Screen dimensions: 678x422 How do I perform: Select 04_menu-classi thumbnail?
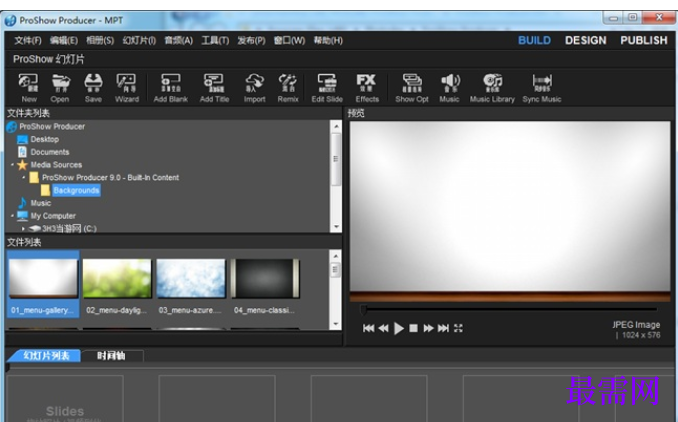[265, 285]
